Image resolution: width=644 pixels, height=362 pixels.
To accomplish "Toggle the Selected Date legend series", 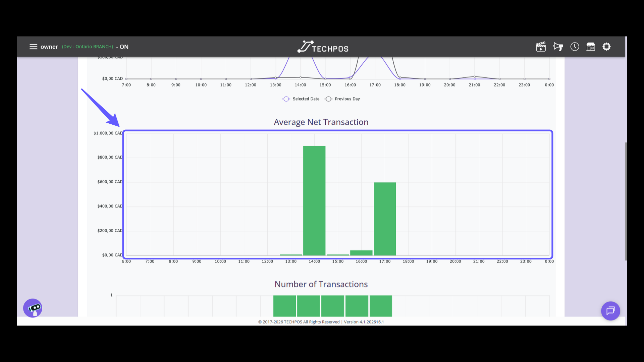I will pyautogui.click(x=301, y=99).
